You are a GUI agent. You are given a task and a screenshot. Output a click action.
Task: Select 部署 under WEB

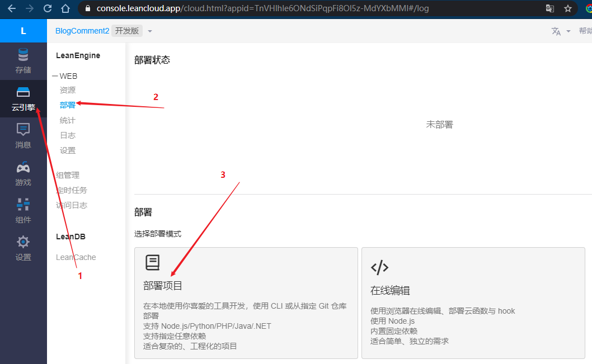pyautogui.click(x=68, y=105)
